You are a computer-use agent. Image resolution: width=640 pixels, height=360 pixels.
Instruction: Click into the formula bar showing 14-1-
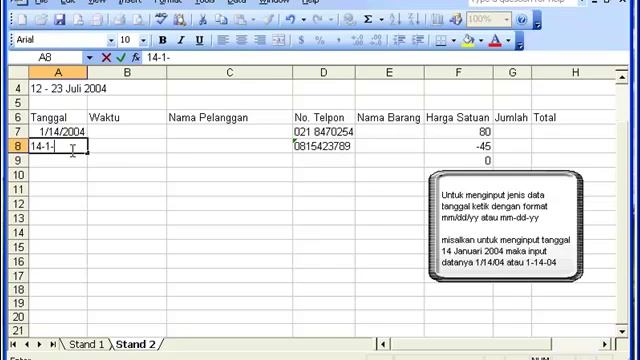[385, 58]
